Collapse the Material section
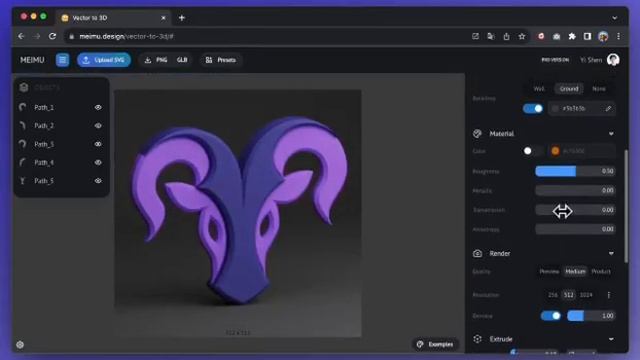The height and width of the screenshot is (360, 640). (611, 134)
